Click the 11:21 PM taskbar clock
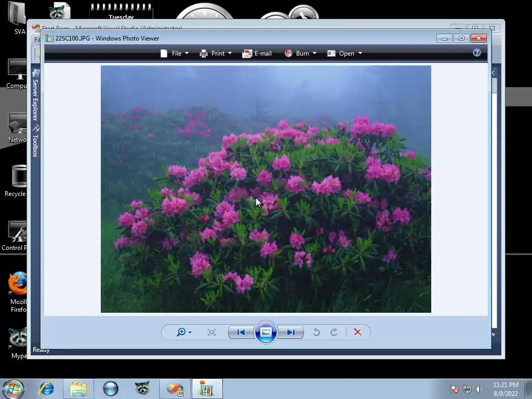The height and width of the screenshot is (399, 532). 506,389
